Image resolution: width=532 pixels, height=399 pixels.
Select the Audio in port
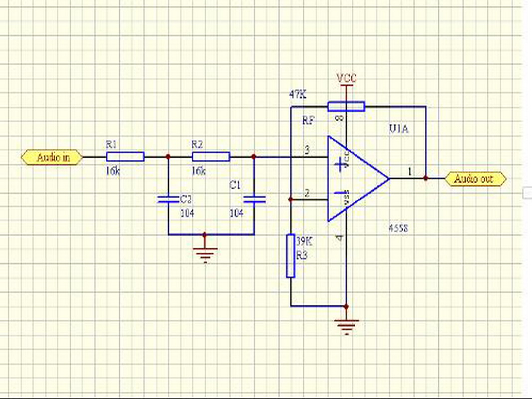point(52,157)
